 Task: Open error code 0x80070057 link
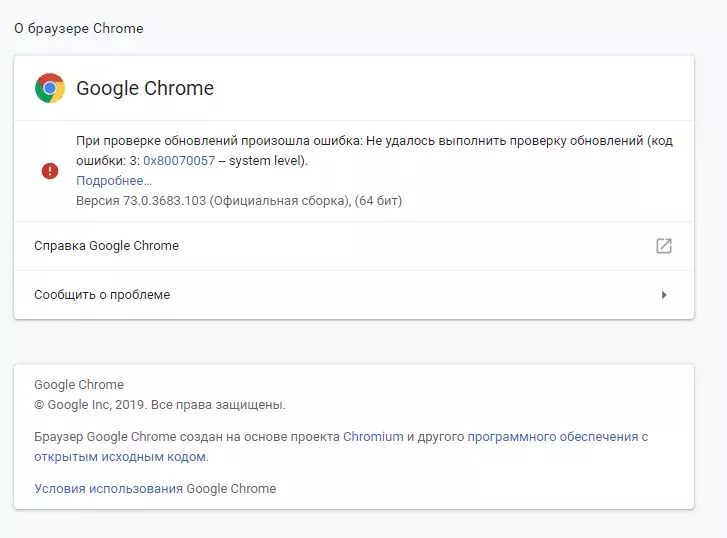tap(179, 160)
